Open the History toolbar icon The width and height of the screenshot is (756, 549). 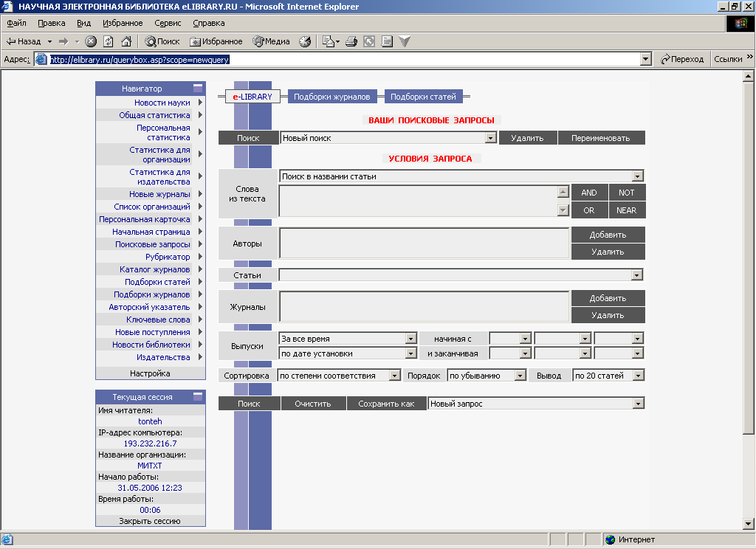tap(305, 41)
